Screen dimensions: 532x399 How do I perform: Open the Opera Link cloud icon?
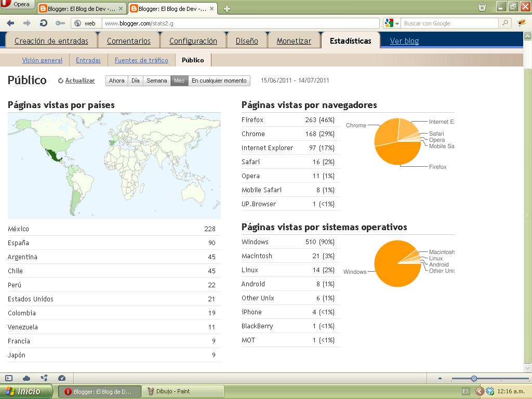click(26, 378)
